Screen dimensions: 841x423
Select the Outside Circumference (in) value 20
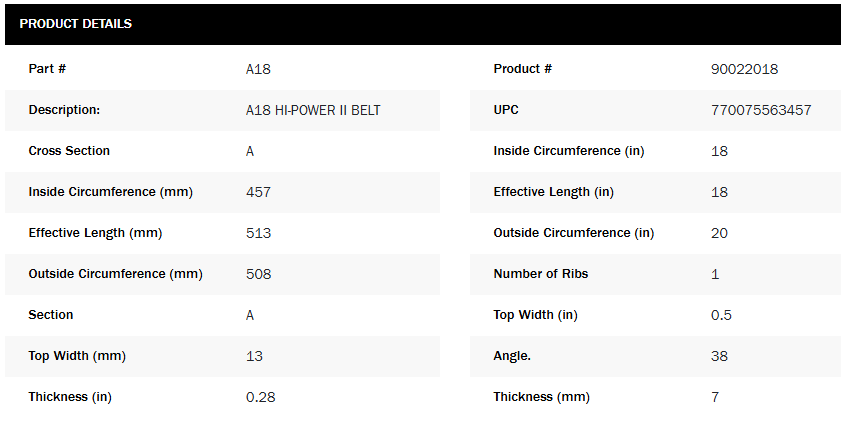point(719,233)
